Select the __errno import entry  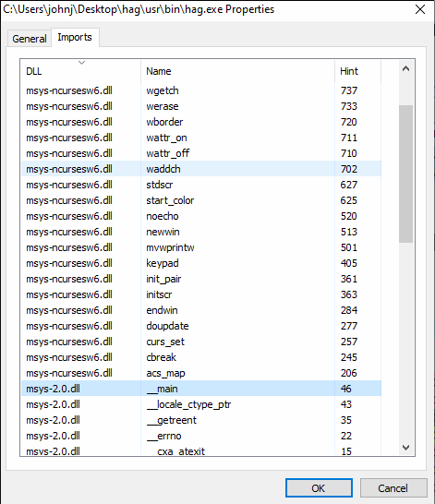[x=201, y=436]
